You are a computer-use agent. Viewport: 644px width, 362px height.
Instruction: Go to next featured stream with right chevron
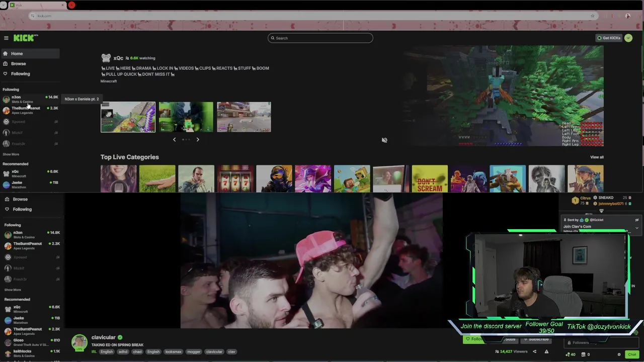pyautogui.click(x=198, y=139)
